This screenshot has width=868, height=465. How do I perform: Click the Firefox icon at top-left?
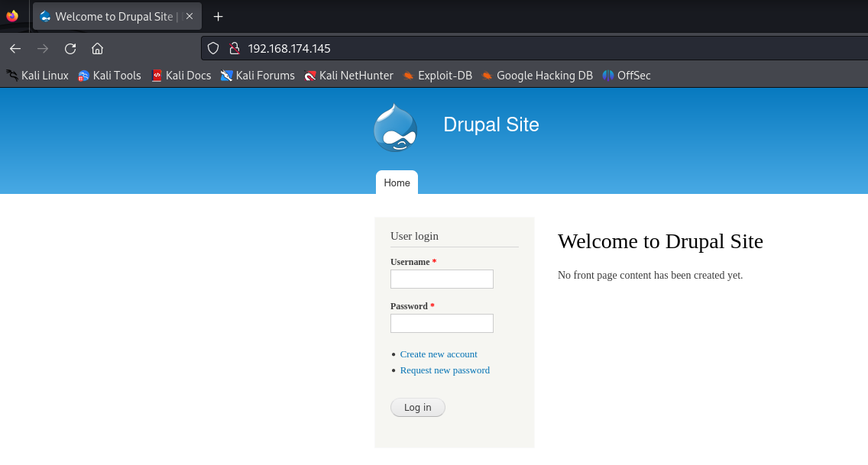[12, 16]
